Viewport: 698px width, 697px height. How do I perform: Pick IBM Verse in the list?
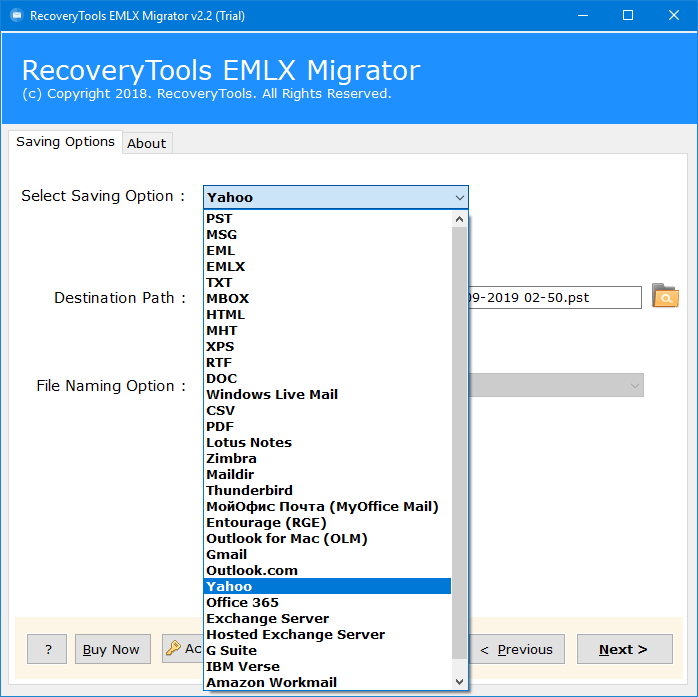click(327, 667)
